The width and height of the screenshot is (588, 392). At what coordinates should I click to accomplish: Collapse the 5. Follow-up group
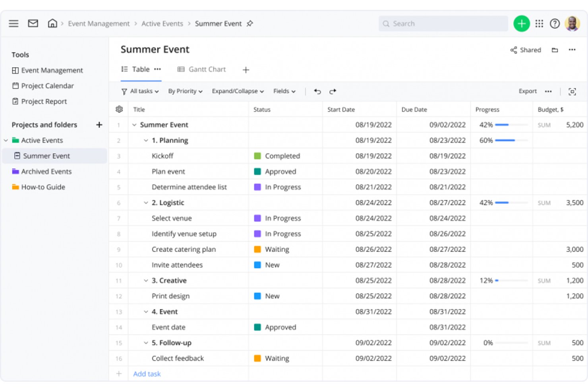pyautogui.click(x=146, y=343)
